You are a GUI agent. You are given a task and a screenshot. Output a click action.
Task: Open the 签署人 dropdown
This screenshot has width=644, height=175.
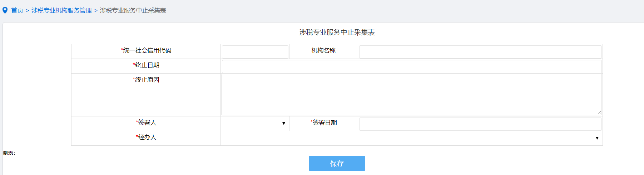pos(255,124)
